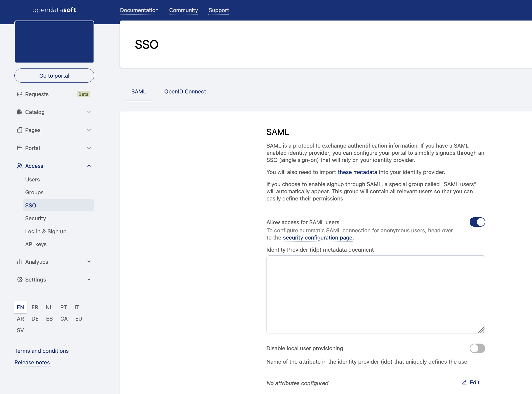This screenshot has width=532, height=394.
Task: Open the security configuration page link
Action: [317, 238]
